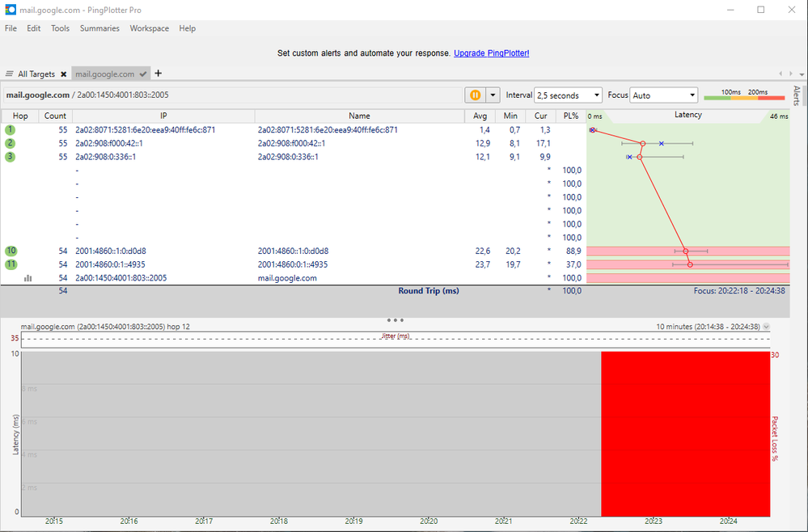
Task: Follow the Upgrade PingPlotter! link
Action: pos(493,53)
